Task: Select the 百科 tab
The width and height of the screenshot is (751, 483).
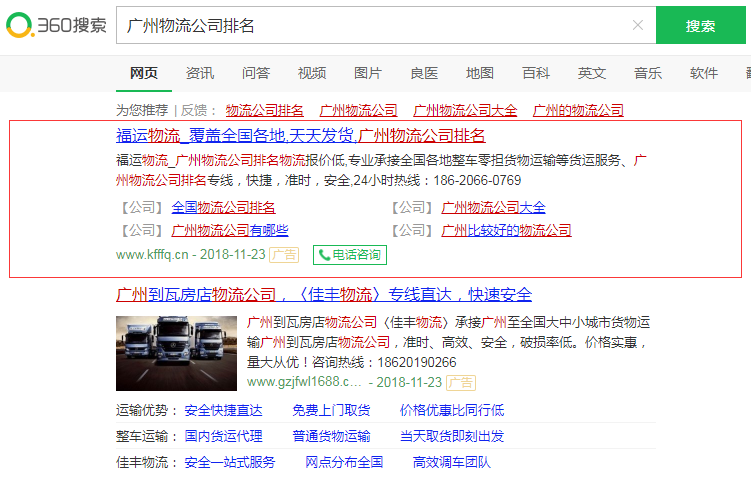Action: click(536, 73)
